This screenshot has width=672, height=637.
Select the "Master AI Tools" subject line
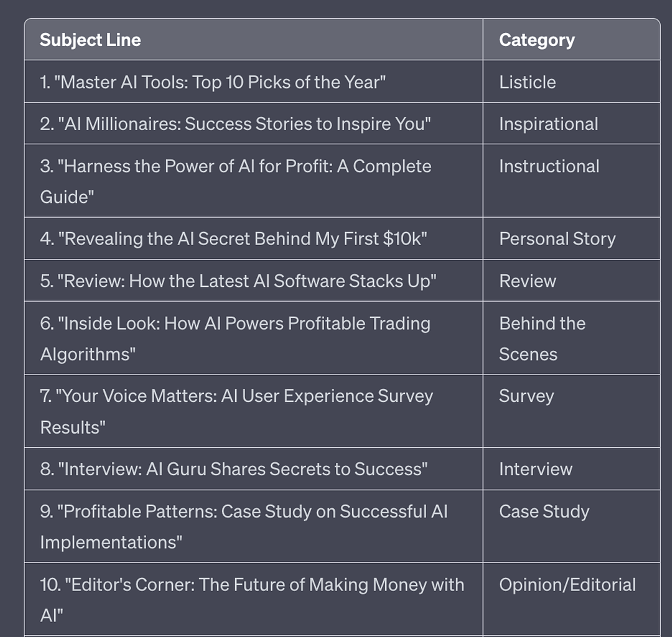pos(213,82)
